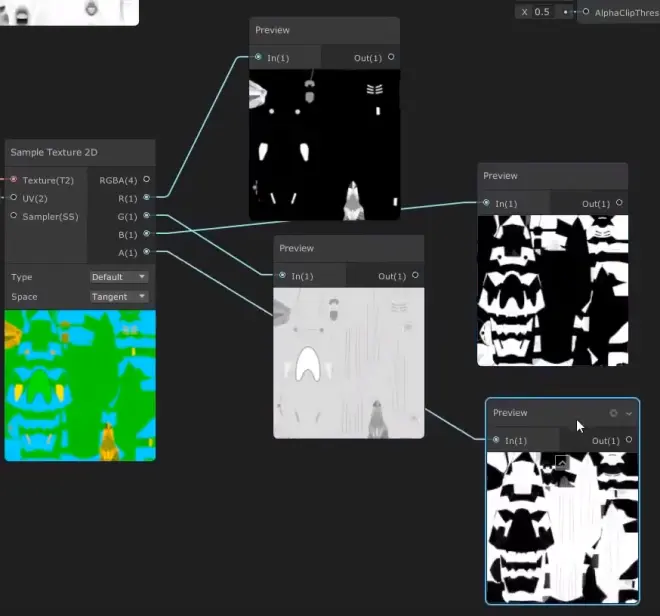Click Out(1) port on gray-image Preview node
Image resolution: width=660 pixels, height=616 pixels.
415,275
